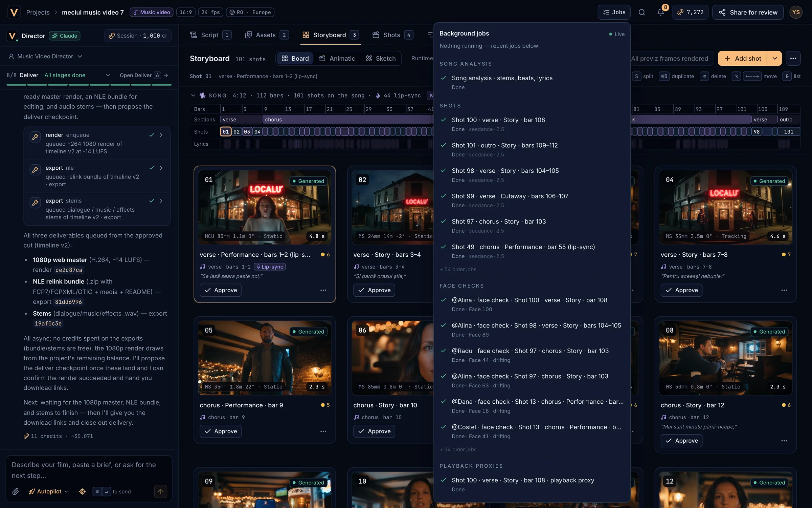Open the Script tab

(x=211, y=35)
